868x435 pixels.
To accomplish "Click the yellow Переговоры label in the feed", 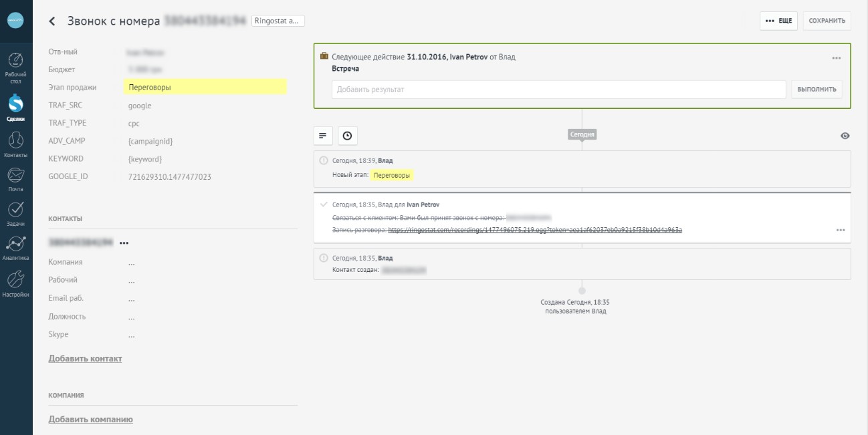I will 393,175.
